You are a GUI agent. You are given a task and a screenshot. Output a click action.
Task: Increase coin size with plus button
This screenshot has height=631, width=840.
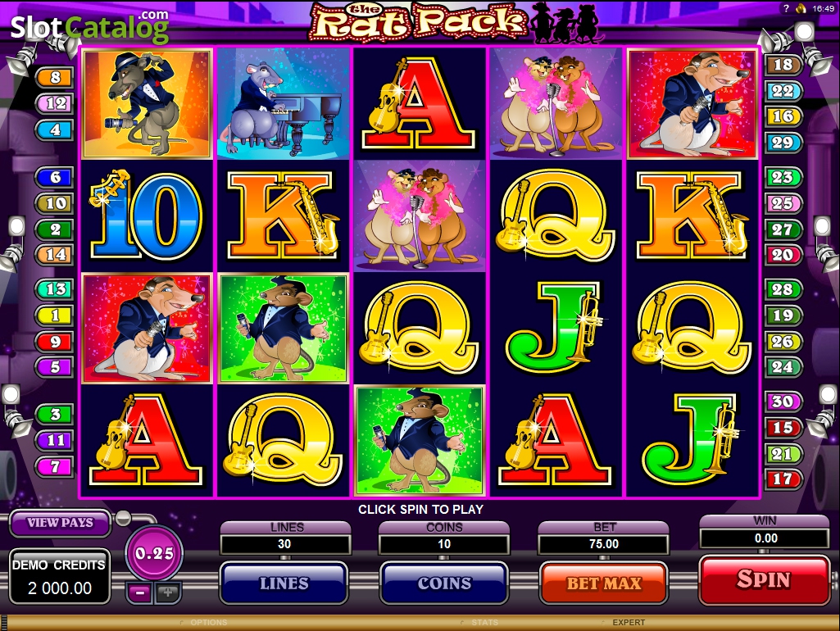coord(168,592)
